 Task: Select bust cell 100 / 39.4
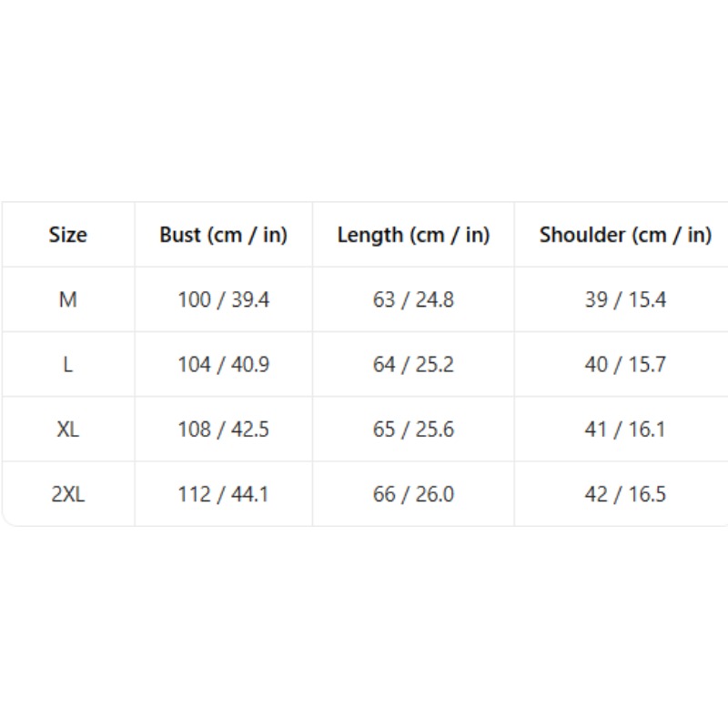coord(223,299)
